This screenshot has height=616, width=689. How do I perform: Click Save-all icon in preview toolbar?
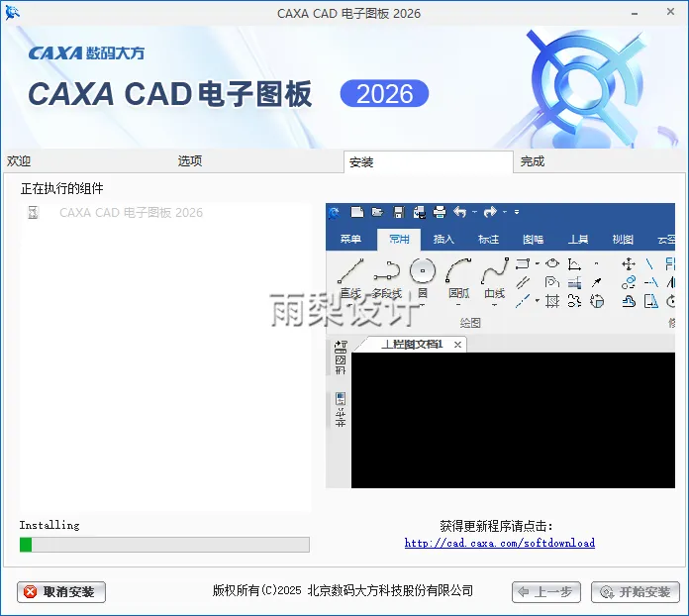pos(419,212)
